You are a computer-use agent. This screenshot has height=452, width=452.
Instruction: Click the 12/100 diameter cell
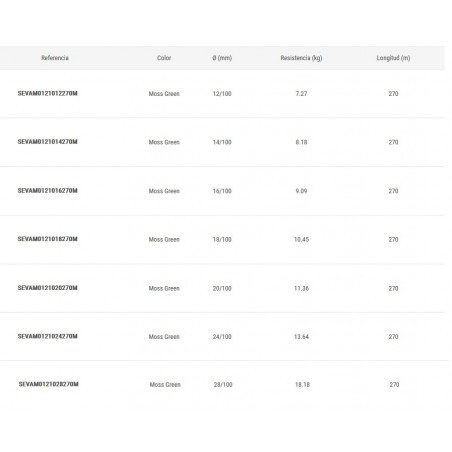[222, 94]
